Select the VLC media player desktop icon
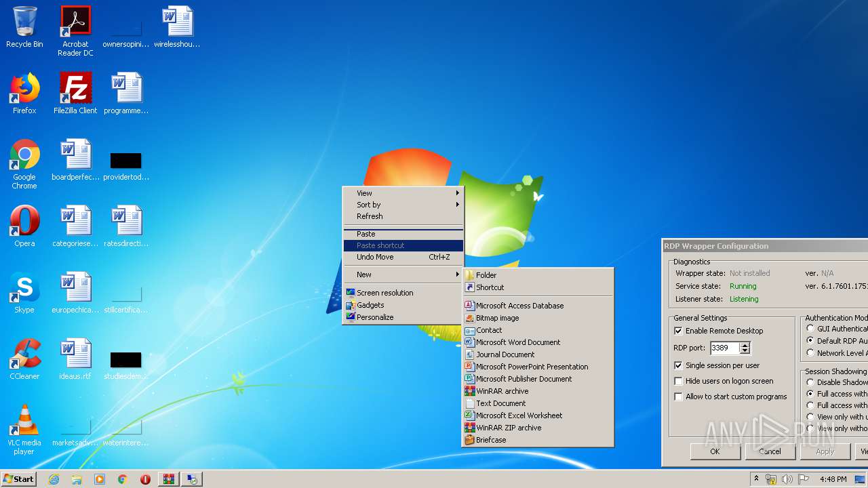 click(24, 430)
